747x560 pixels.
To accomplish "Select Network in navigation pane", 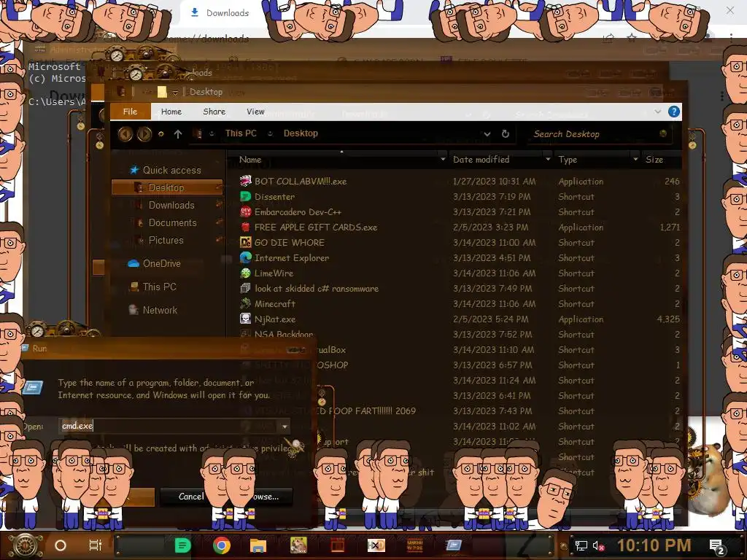I will point(160,310).
